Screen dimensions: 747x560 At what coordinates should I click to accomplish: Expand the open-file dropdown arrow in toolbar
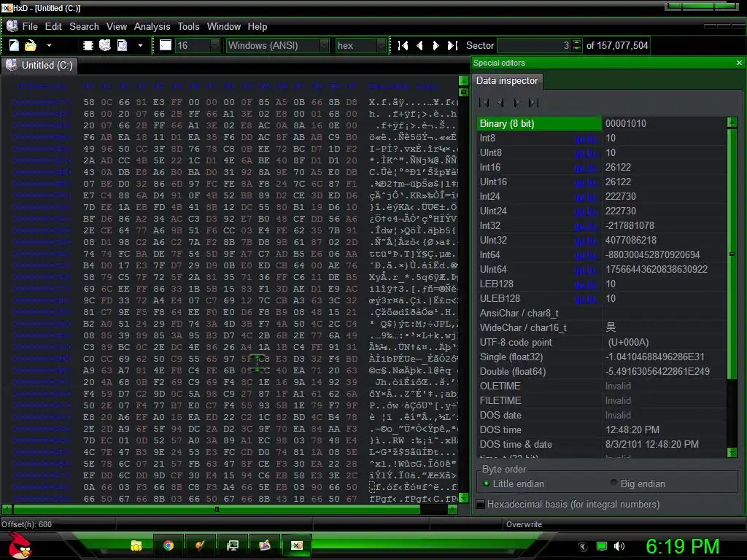[x=49, y=45]
